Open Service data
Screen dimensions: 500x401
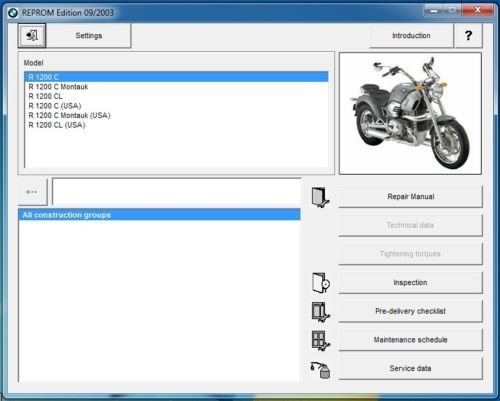411,369
